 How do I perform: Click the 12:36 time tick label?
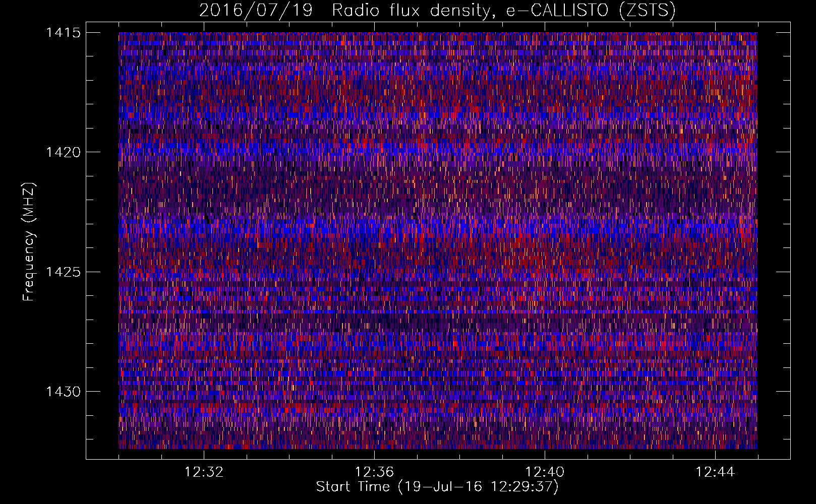click(374, 472)
